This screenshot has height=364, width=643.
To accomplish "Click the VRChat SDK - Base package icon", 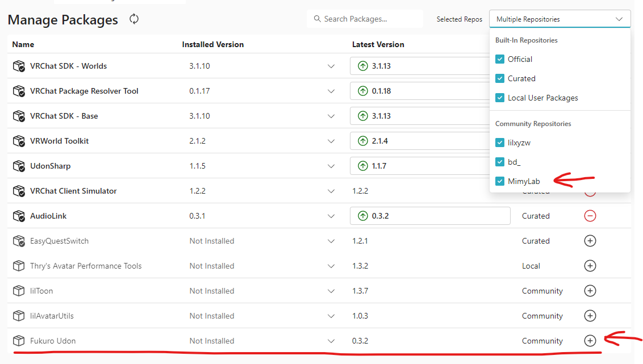I will click(x=19, y=116).
